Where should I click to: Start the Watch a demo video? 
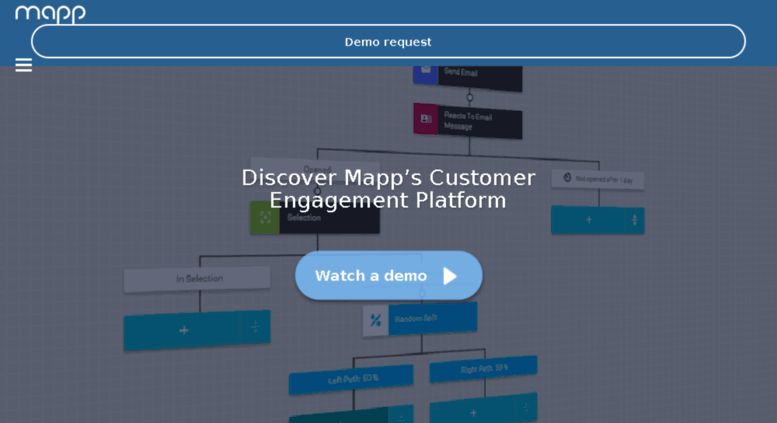point(388,275)
